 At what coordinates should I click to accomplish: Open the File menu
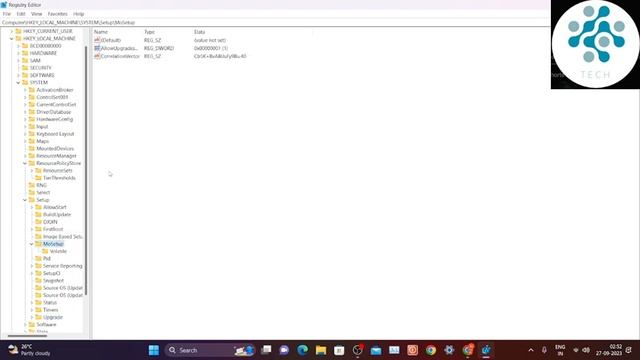tap(7, 14)
